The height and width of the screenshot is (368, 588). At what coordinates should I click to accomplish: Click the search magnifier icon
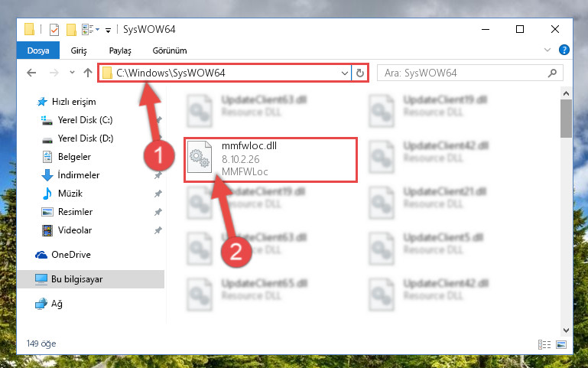552,73
